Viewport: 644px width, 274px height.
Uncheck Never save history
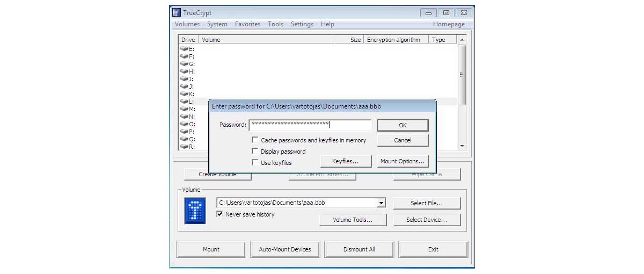tap(219, 214)
